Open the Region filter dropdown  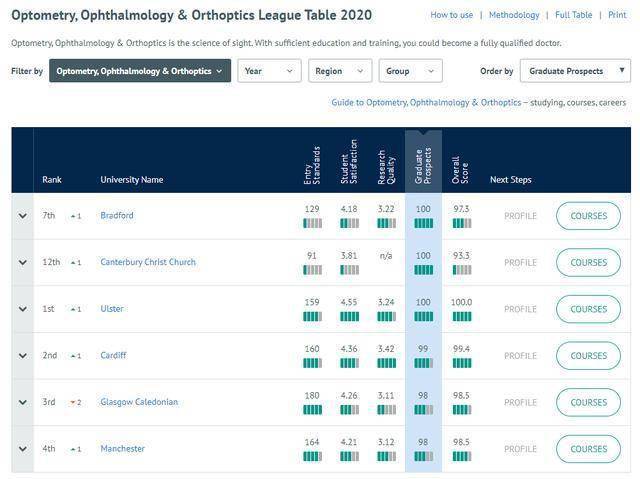click(340, 71)
